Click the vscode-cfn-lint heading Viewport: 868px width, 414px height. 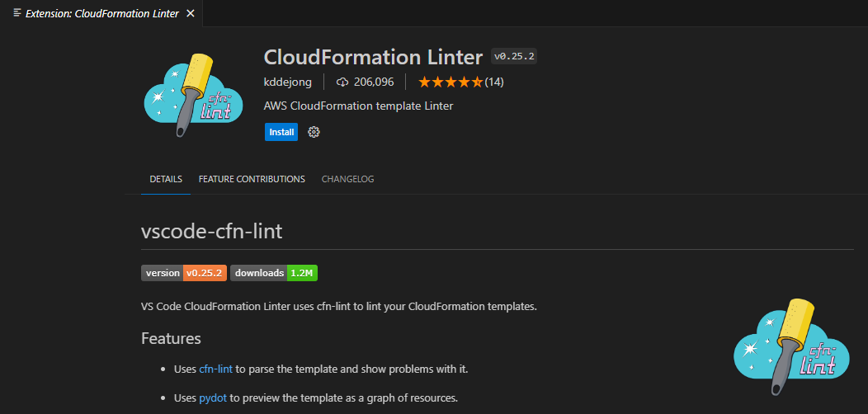click(212, 232)
